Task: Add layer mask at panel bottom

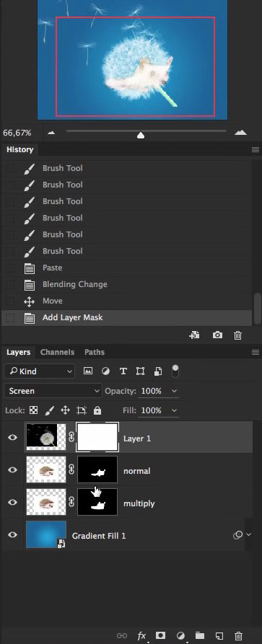Action: tap(161, 635)
